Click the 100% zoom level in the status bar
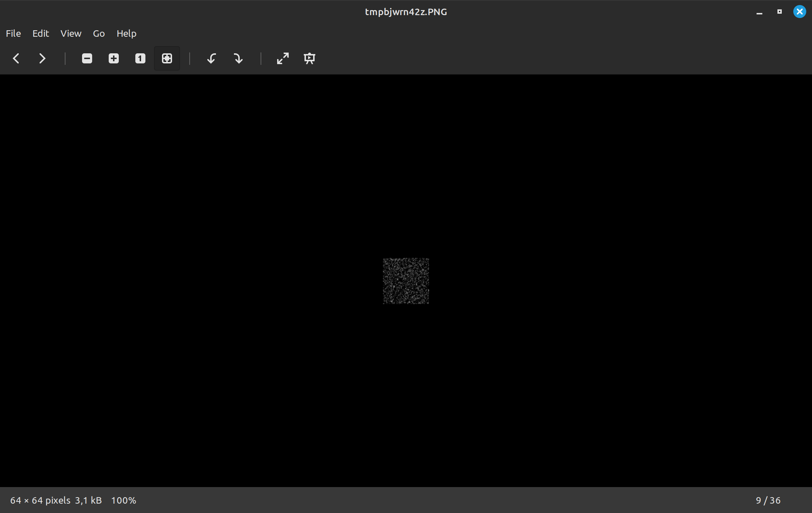 pyautogui.click(x=123, y=500)
